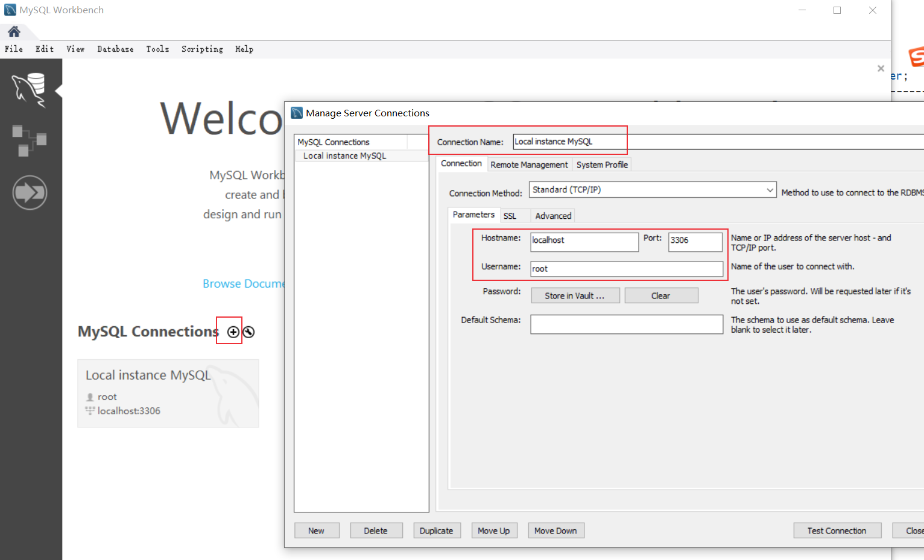924x560 pixels.
Task: Click the New connection button
Action: tap(317, 530)
